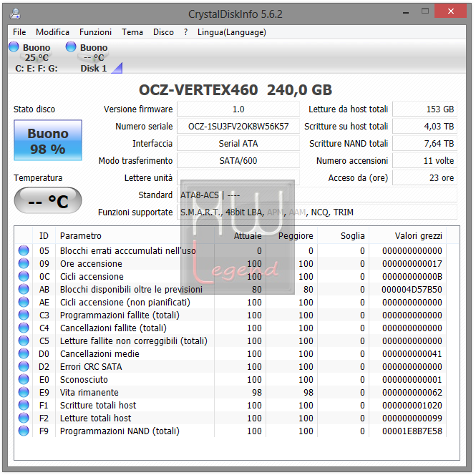Click the Valori grezzi column header
The width and height of the screenshot is (476, 475).
pos(408,235)
